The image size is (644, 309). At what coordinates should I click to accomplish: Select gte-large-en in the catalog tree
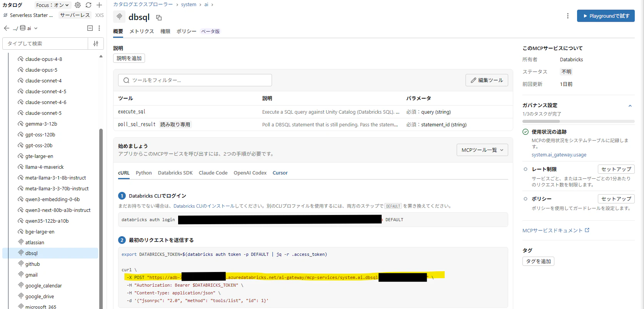point(39,156)
